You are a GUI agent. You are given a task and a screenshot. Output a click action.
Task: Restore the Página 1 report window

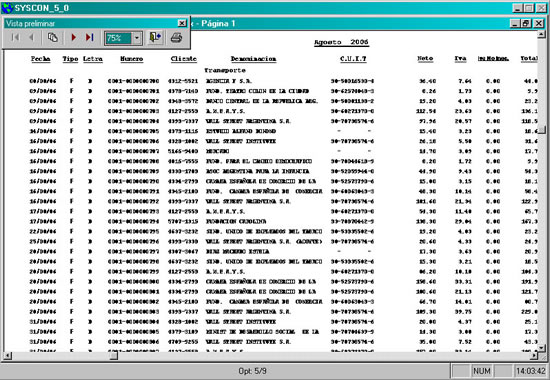click(x=526, y=23)
